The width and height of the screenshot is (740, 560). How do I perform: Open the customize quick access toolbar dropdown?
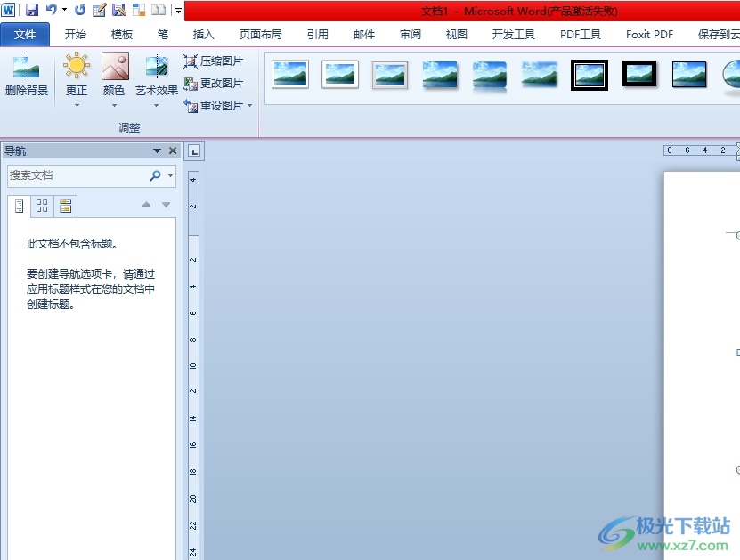coord(178,11)
